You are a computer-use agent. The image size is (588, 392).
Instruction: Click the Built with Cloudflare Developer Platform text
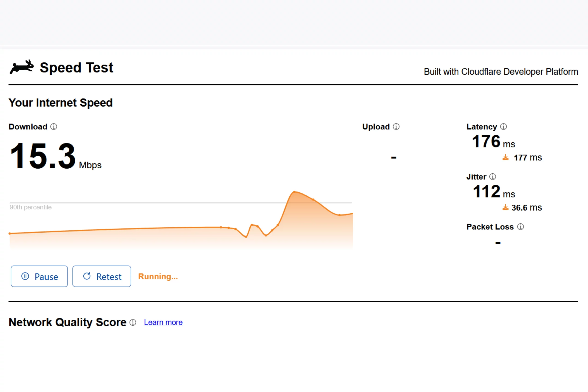coord(501,72)
